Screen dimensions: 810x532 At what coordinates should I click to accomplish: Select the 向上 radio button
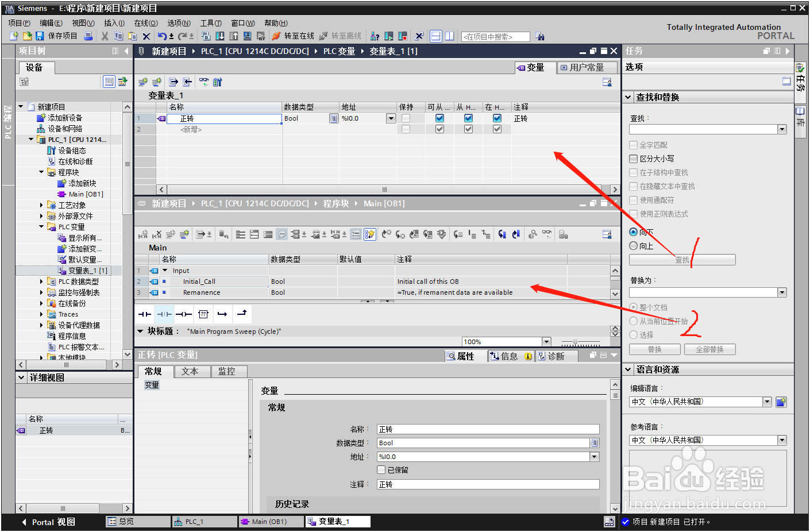point(634,246)
